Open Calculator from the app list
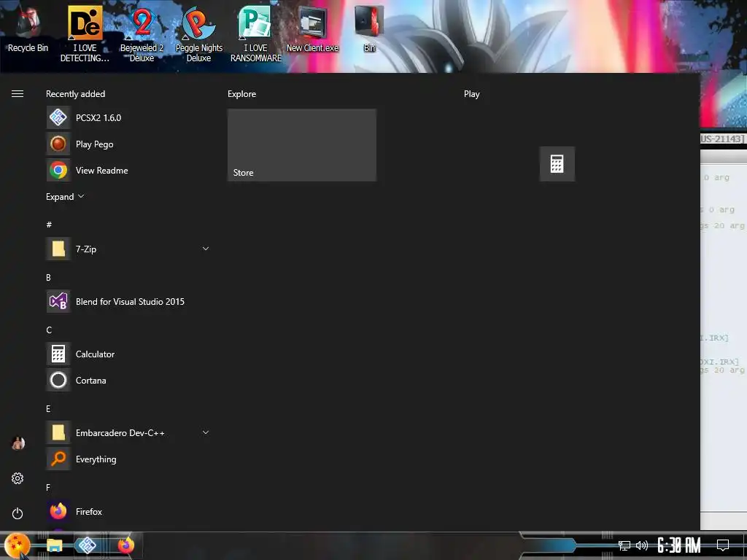Viewport: 747px width, 560px height. [128, 354]
